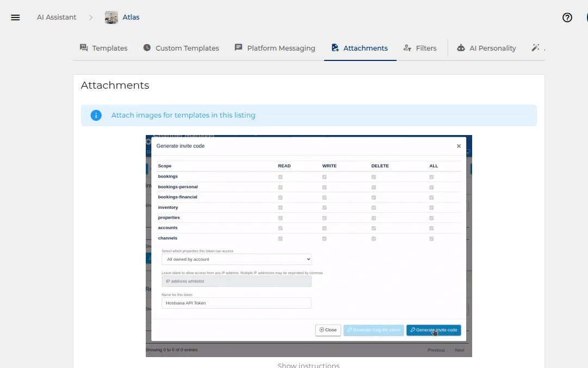Switch to the Platform Messaging tab
This screenshot has width=588, height=368.
pos(275,48)
